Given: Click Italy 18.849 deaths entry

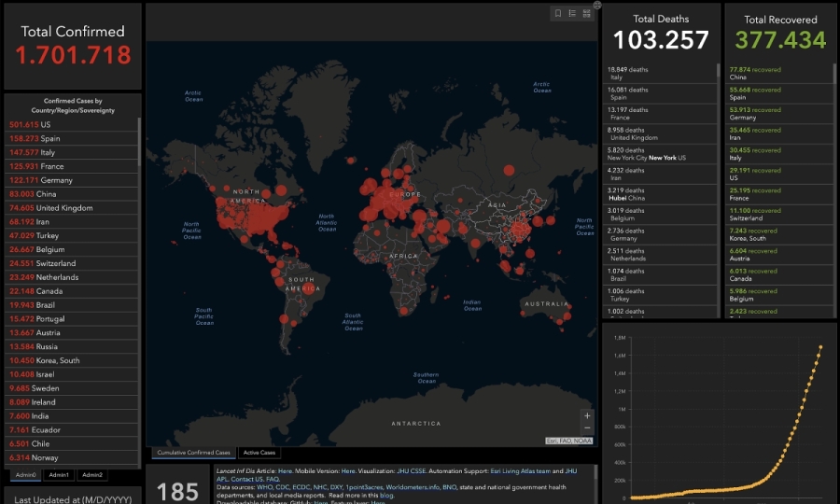Looking at the screenshot, I should (x=660, y=74).
